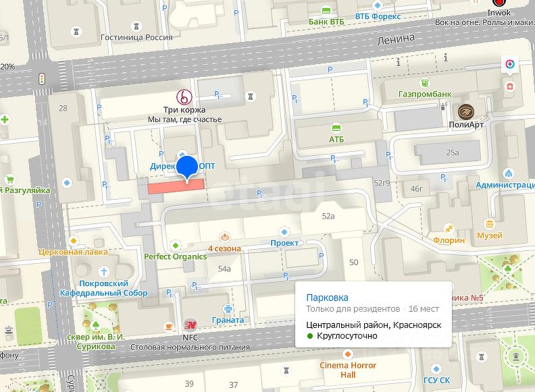Image resolution: width=535 pixels, height=392 pixels.
Task: Select the red highlighted building footprint
Action: 176,186
